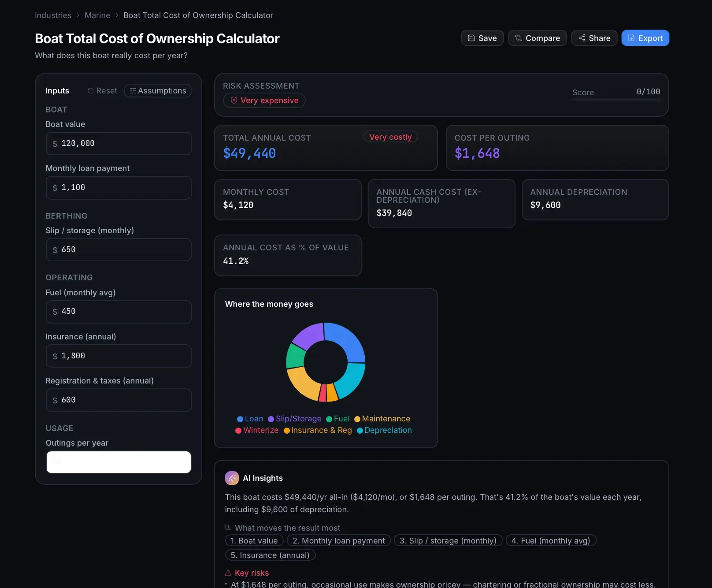Click the $4,120 monthly cost value
Image resolution: width=712 pixels, height=588 pixels.
coord(238,205)
